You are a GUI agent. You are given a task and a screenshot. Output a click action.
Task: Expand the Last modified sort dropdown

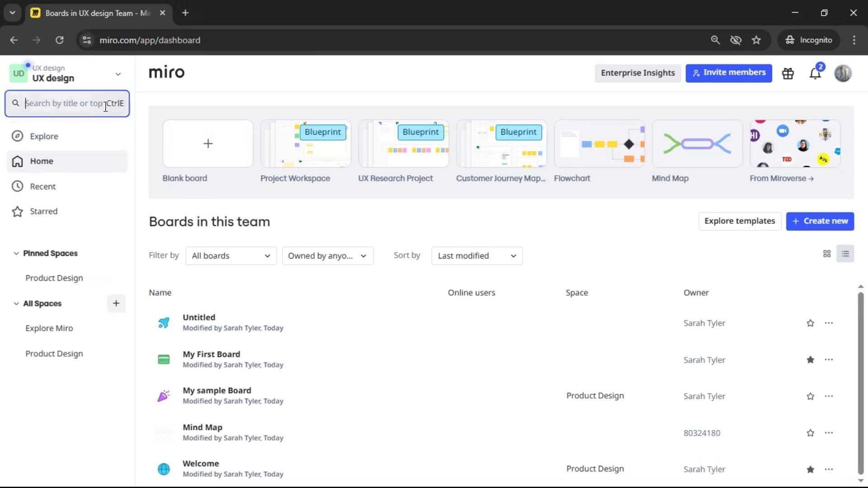[476, 256]
